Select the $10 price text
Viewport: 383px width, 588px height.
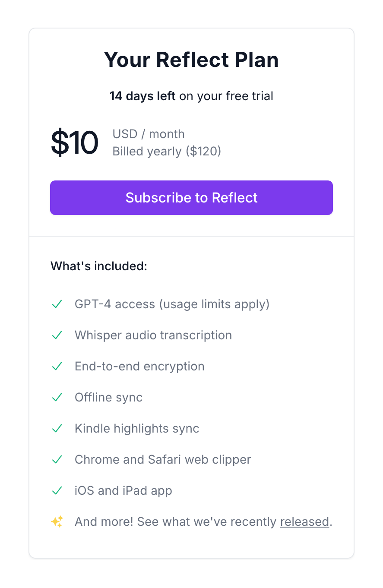(74, 142)
